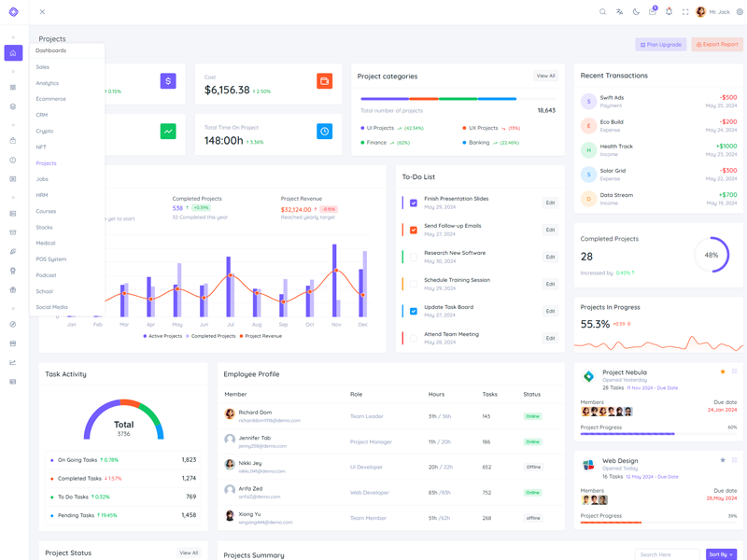Open the Sort By dropdown
747x560 pixels.
pos(721,554)
